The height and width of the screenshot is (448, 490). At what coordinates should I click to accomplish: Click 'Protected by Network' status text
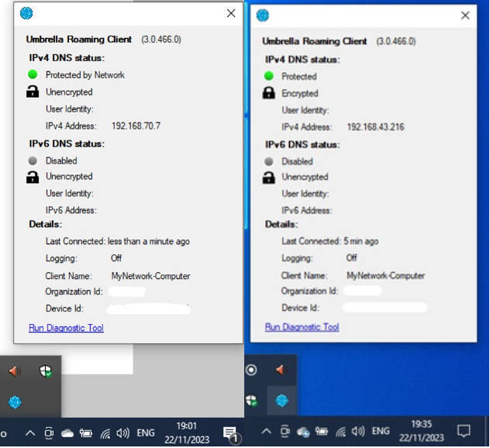coord(85,75)
